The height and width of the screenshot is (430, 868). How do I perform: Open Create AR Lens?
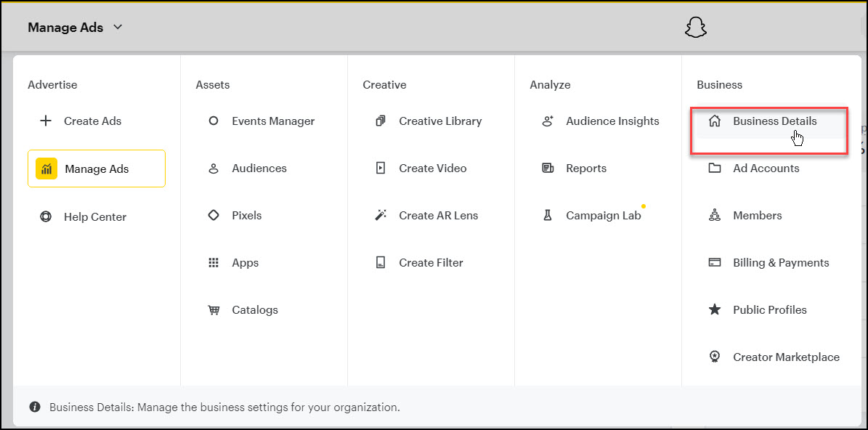[x=439, y=215]
